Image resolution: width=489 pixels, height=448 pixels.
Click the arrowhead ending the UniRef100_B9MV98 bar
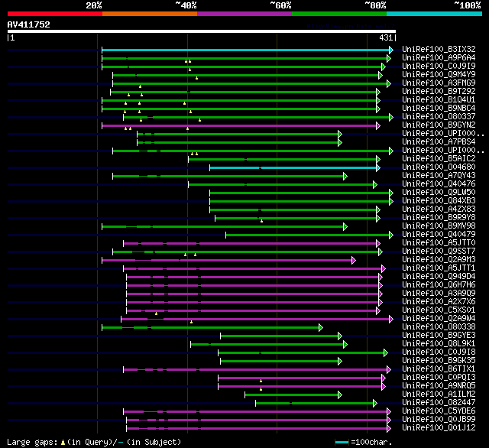point(345,227)
